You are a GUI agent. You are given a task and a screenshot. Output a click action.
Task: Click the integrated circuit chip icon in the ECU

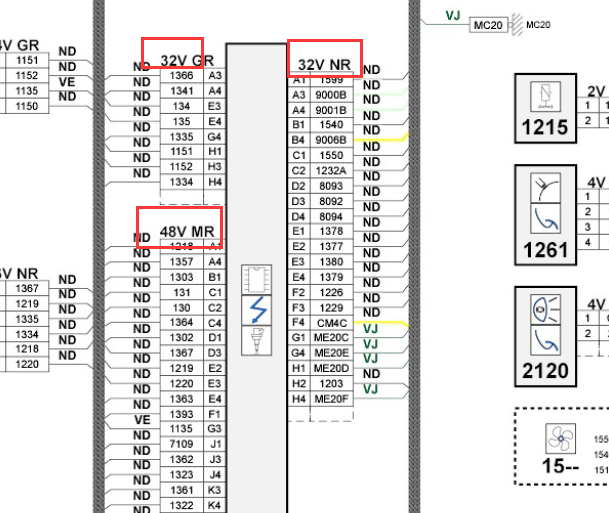[256, 279]
